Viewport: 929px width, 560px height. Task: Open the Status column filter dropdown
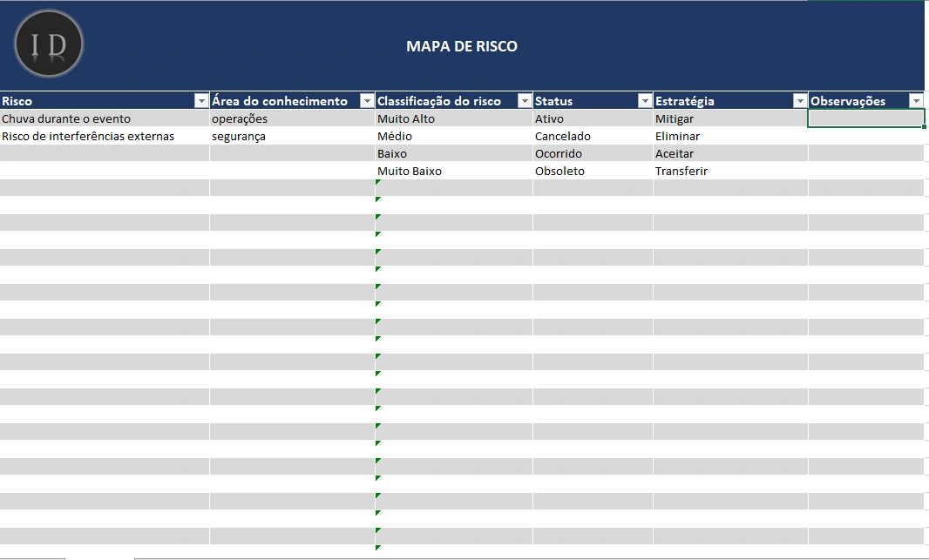point(645,101)
